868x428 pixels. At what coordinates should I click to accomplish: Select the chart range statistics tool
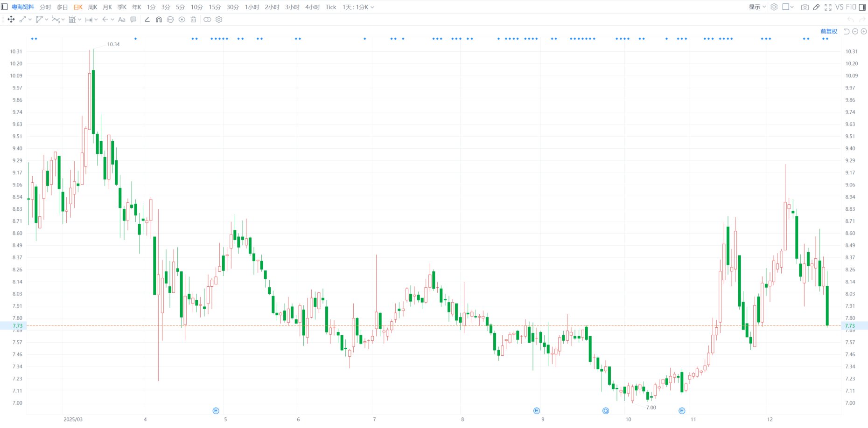click(72, 20)
